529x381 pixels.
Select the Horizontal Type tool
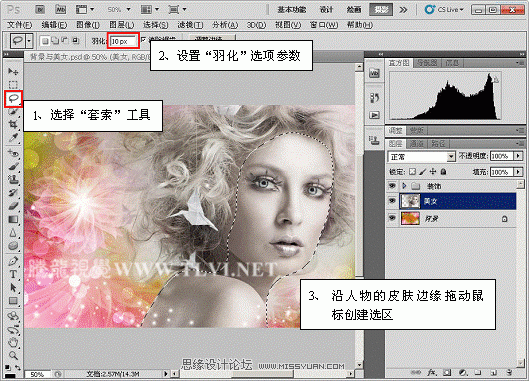pyautogui.click(x=13, y=274)
